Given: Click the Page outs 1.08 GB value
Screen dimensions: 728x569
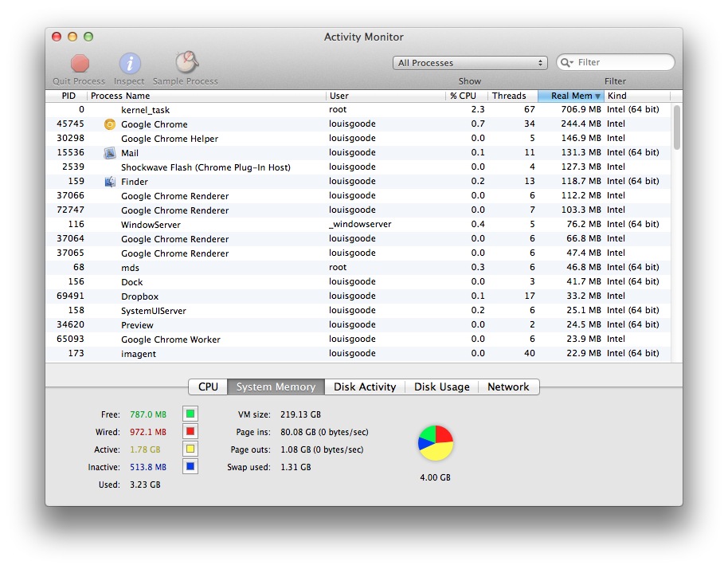Looking at the screenshot, I should coord(322,449).
